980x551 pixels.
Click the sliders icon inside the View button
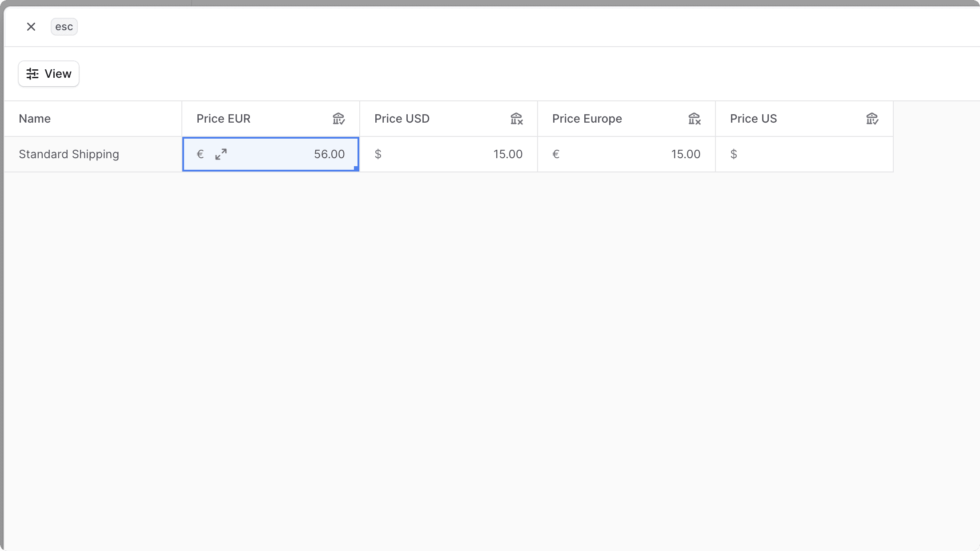[32, 73]
